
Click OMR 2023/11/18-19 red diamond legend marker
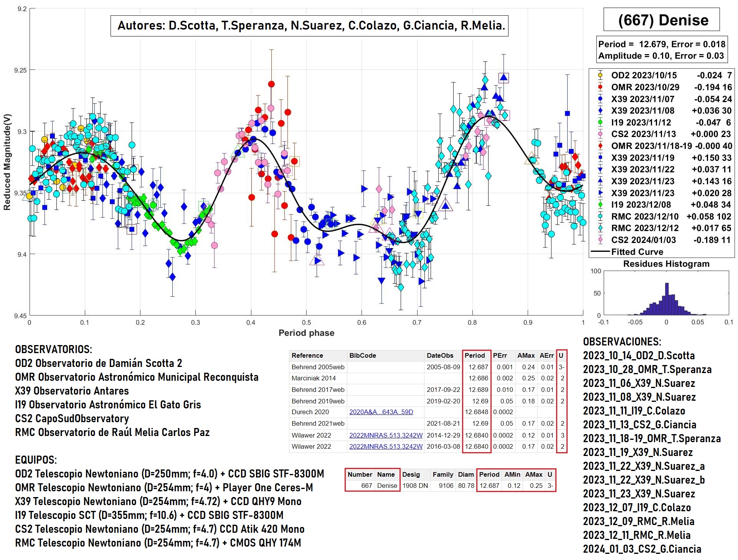(x=600, y=146)
